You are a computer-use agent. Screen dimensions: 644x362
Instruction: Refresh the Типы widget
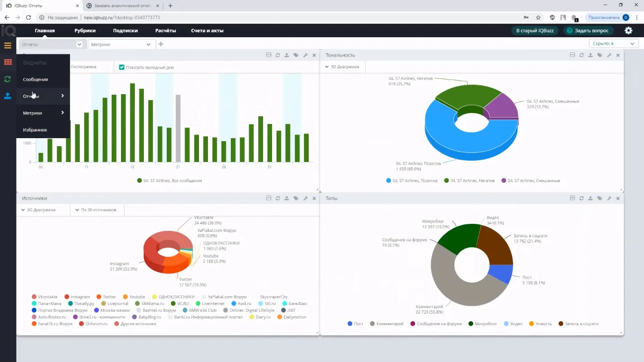pyautogui.click(x=581, y=198)
